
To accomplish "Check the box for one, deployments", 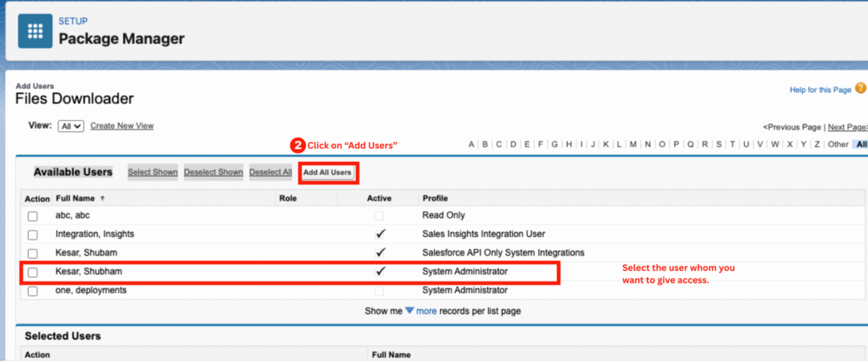I will coord(33,291).
